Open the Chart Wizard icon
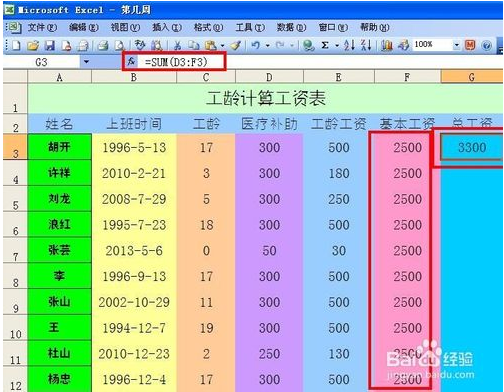 (x=387, y=45)
